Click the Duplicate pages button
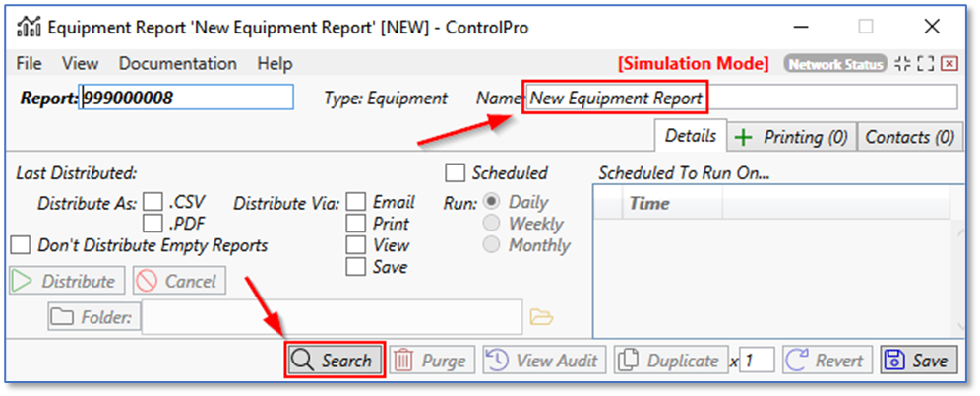The width and height of the screenshot is (980, 396). point(671,361)
